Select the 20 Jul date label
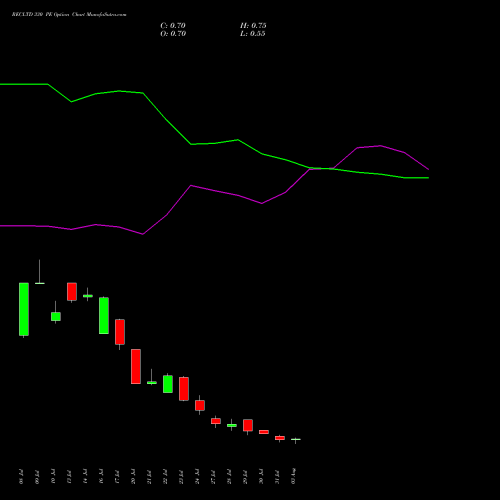Viewport: 500px width, 500px height. [x=133, y=477]
